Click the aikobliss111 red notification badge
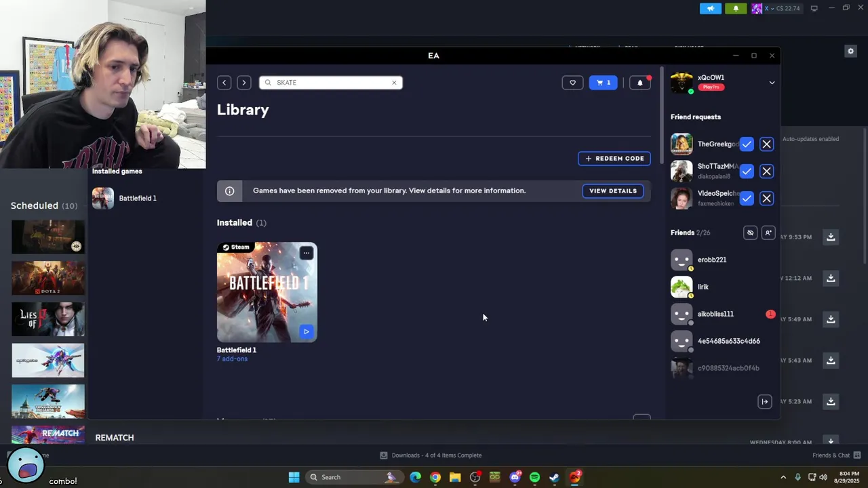 click(770, 314)
